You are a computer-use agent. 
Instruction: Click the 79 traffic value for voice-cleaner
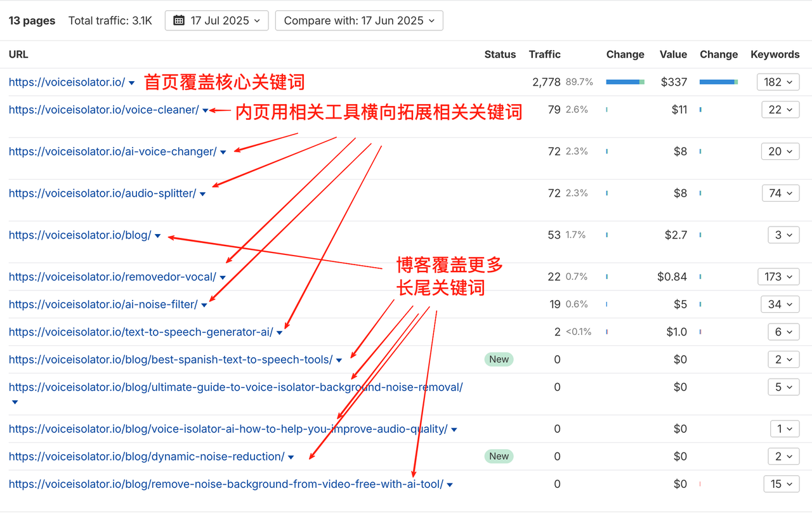tap(554, 110)
